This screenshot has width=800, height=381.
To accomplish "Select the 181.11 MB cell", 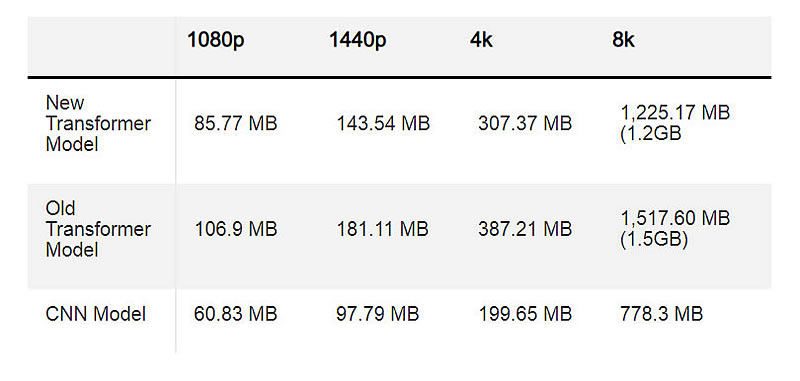I will (x=382, y=230).
